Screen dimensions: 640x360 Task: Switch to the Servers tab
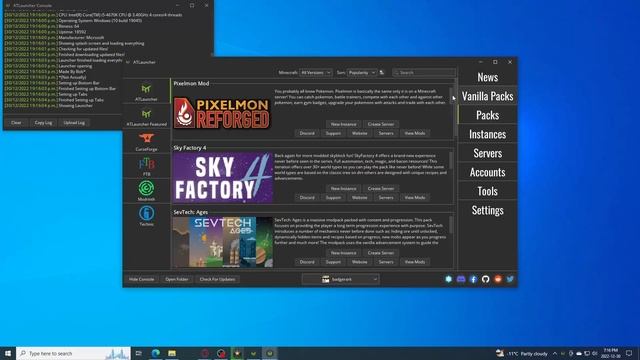coord(487,153)
